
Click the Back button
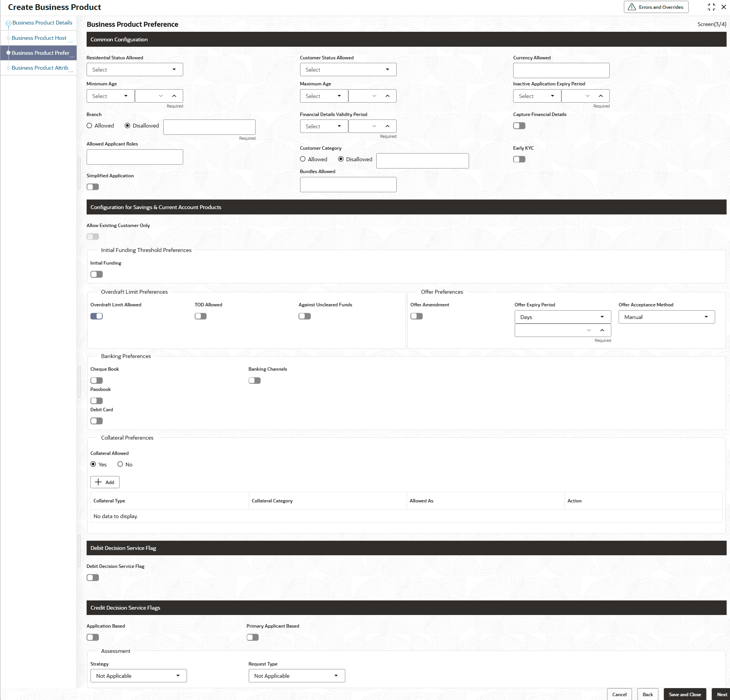tap(648, 694)
